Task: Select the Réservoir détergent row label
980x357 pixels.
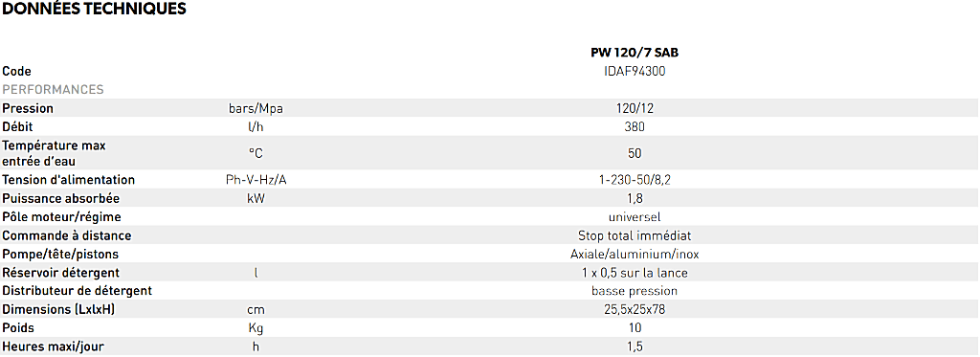Action: [60, 273]
